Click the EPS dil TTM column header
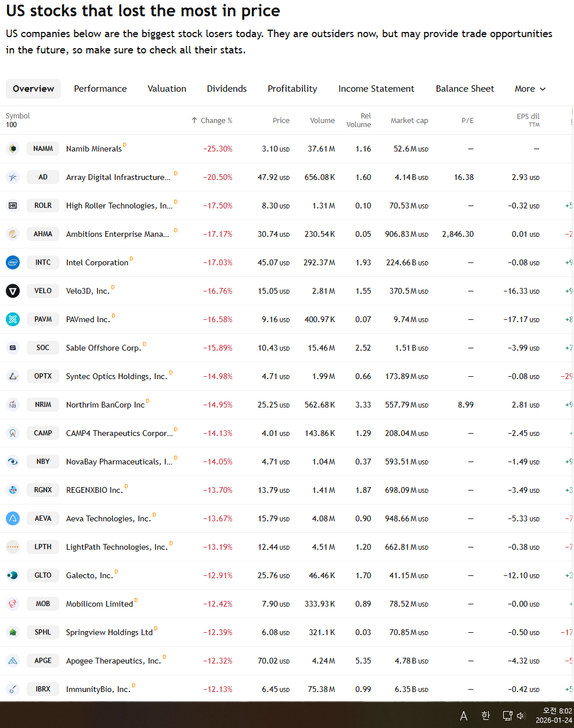 pyautogui.click(x=528, y=120)
